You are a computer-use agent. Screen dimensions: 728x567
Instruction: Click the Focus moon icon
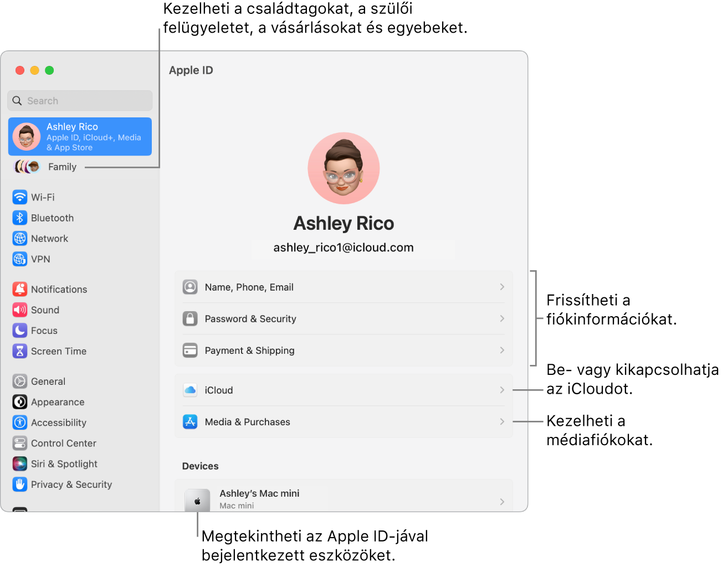[20, 330]
